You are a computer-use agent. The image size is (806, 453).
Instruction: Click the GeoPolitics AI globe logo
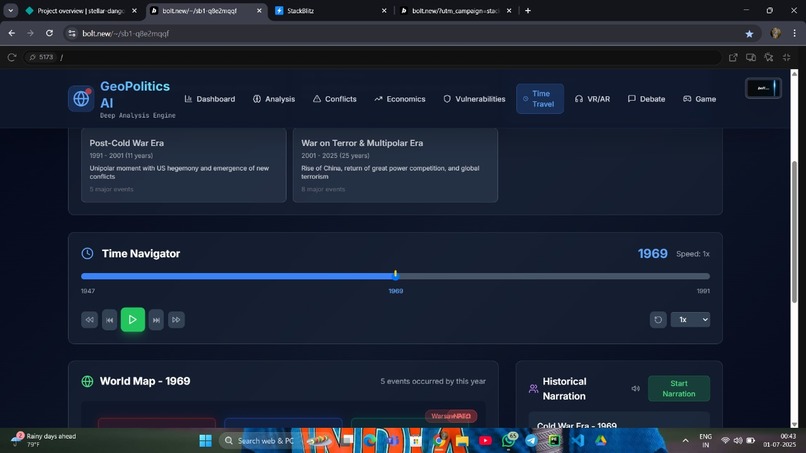tap(81, 98)
